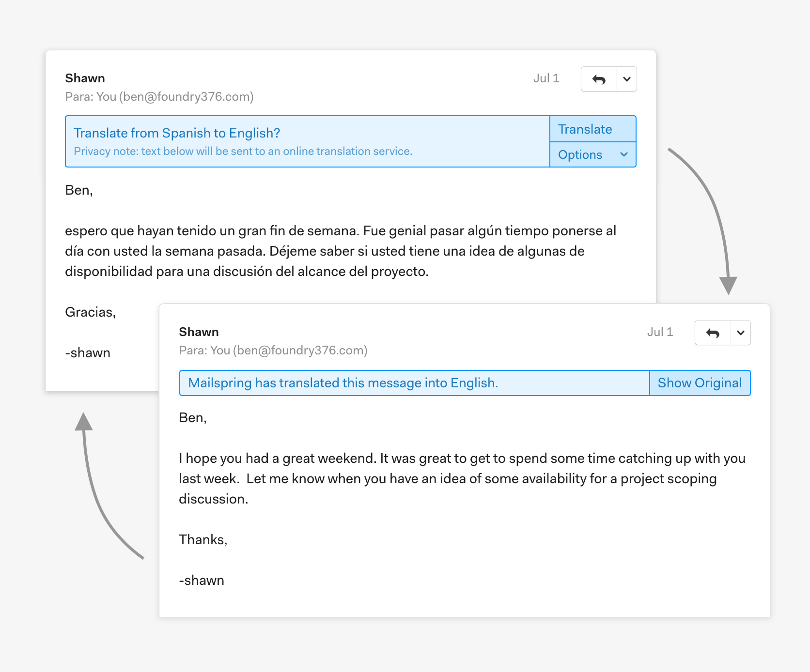This screenshot has height=672, width=810.
Task: Click the Jul 1 date on the English email
Action: coord(660,332)
